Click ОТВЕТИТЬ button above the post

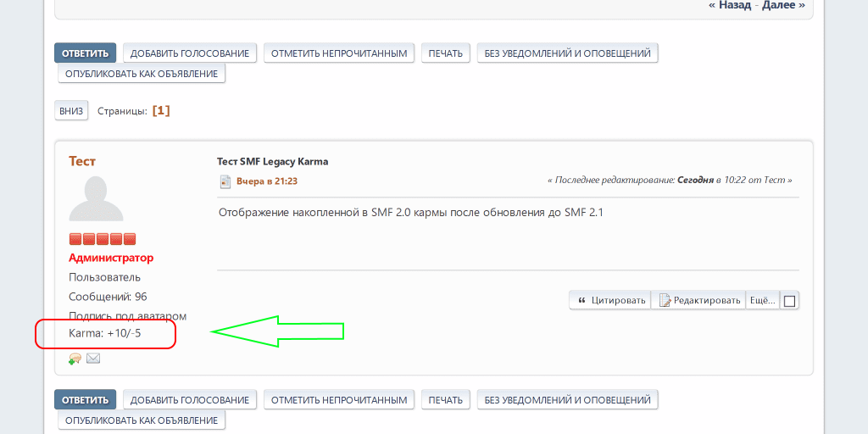tap(85, 53)
